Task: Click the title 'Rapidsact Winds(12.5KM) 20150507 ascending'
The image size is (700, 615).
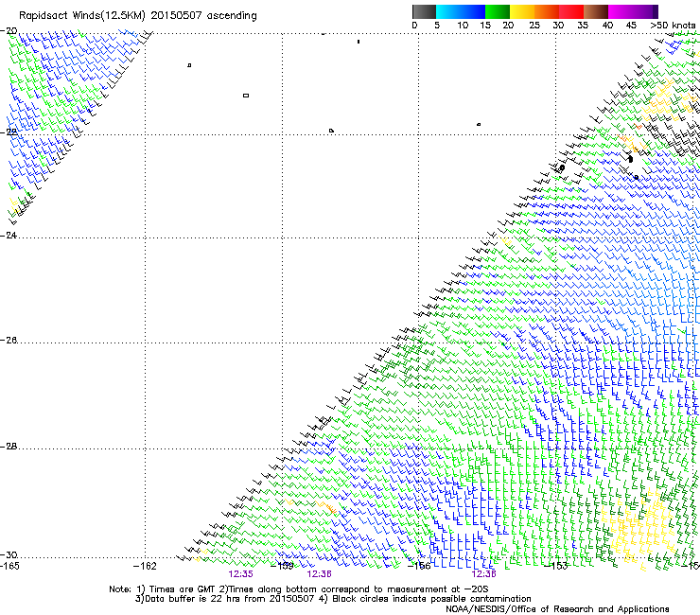Action: pyautogui.click(x=138, y=16)
